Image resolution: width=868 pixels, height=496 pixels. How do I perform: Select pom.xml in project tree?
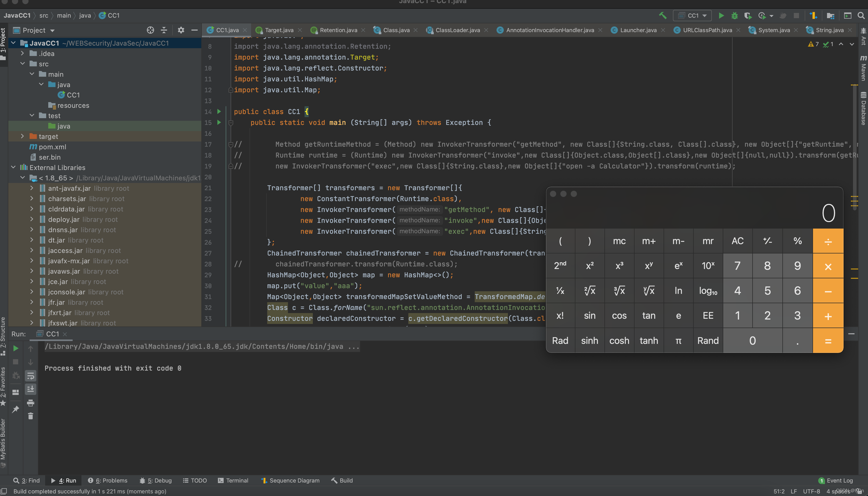[x=52, y=147]
